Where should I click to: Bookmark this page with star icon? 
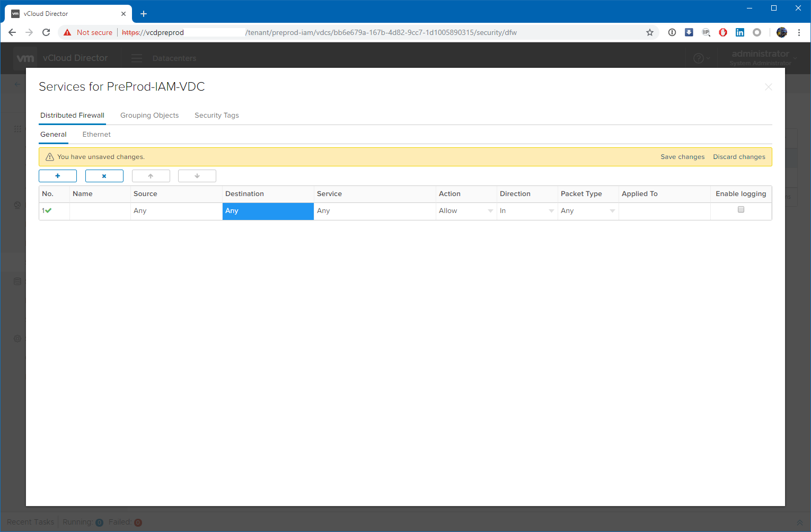tap(650, 32)
